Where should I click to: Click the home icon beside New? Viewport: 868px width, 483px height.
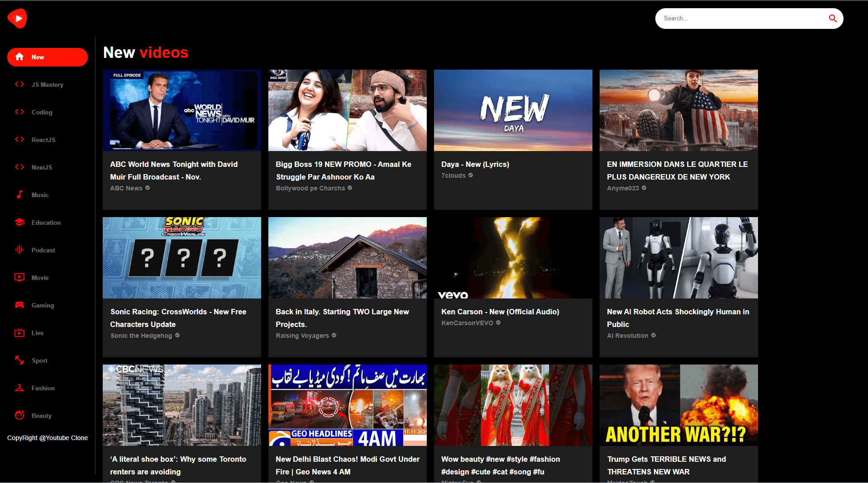(x=19, y=57)
